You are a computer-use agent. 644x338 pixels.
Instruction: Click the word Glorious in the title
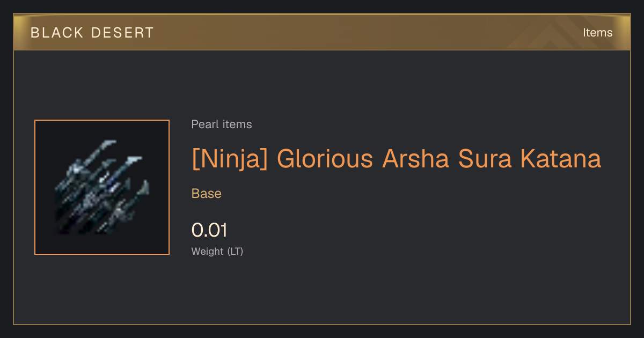click(x=325, y=159)
